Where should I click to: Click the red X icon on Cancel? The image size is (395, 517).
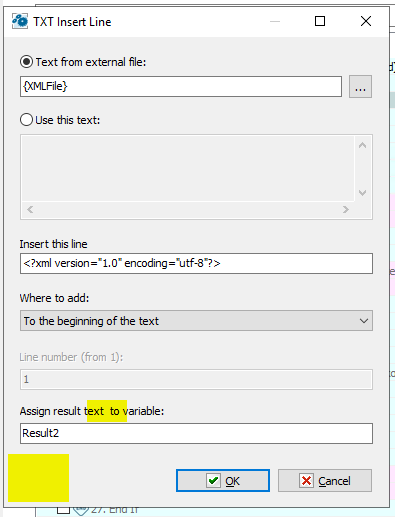tap(306, 481)
